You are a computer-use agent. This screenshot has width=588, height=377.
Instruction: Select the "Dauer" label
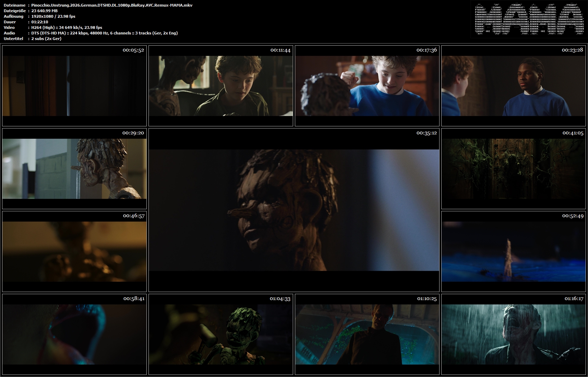pyautogui.click(x=9, y=22)
